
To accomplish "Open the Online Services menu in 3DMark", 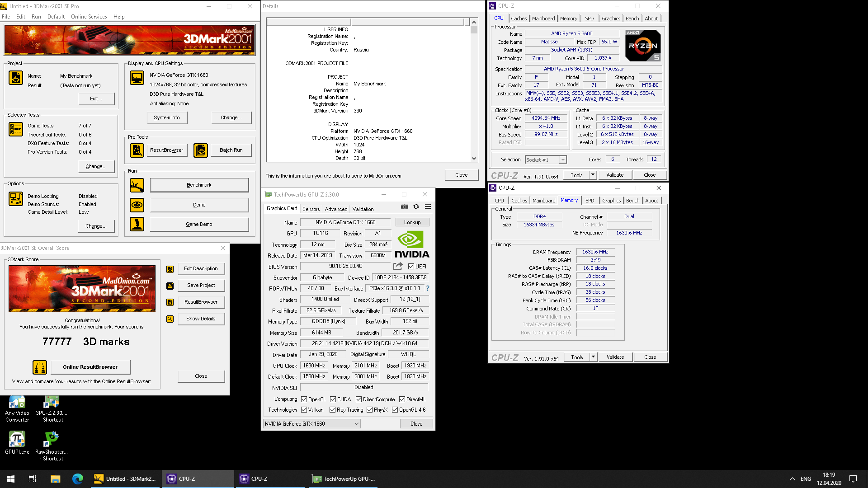I will 89,17.
